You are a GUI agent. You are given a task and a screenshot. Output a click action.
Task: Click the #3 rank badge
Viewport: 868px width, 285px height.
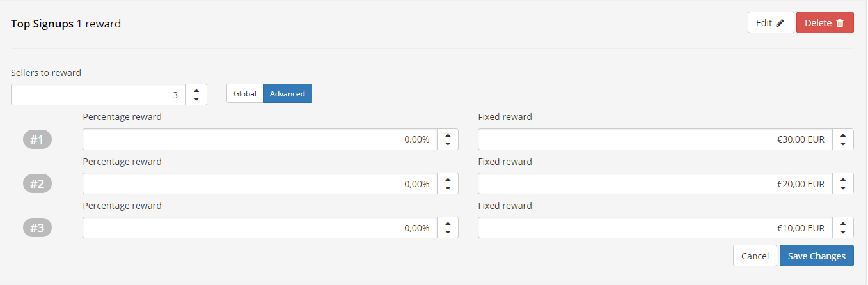click(37, 228)
